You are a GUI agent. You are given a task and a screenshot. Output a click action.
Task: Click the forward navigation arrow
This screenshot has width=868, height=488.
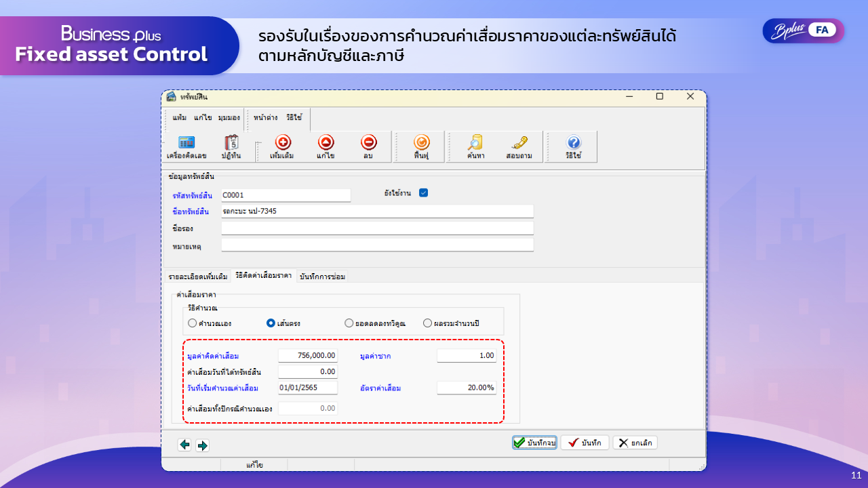[x=202, y=445]
